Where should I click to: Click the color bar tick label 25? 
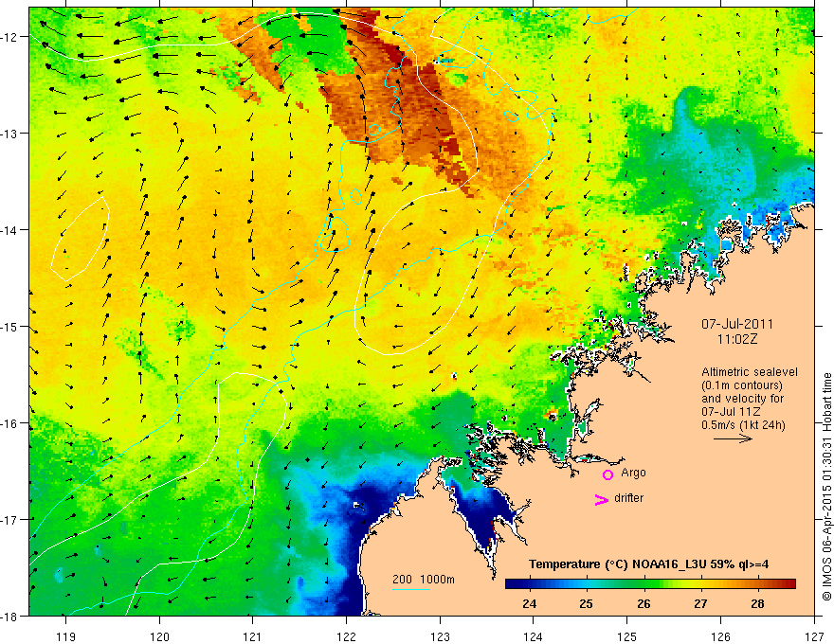pyautogui.click(x=586, y=603)
